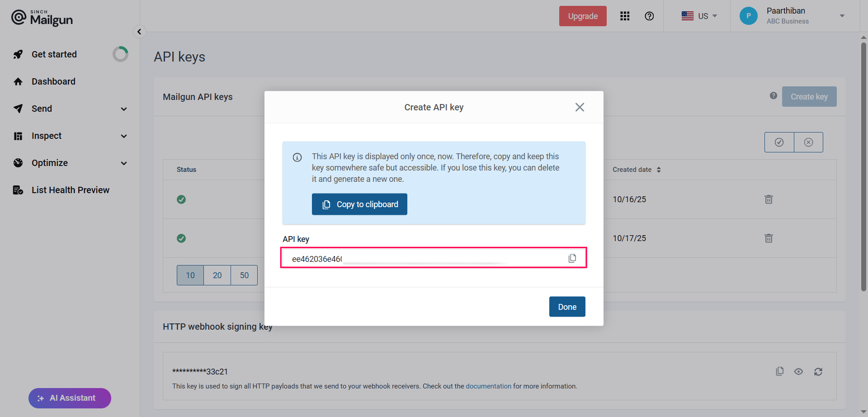Toggle the active keys filter with checkmark circle
The image size is (868, 417).
point(779,142)
